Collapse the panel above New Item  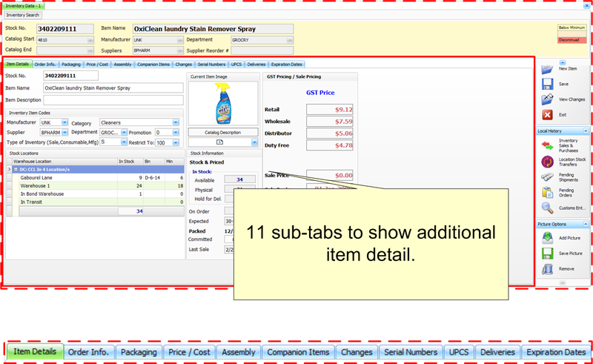click(563, 62)
